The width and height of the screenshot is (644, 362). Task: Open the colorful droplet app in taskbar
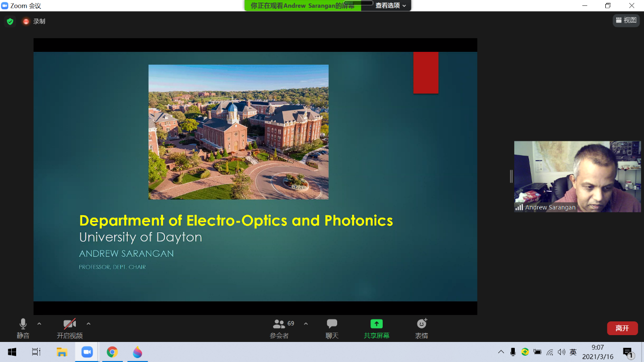click(138, 352)
